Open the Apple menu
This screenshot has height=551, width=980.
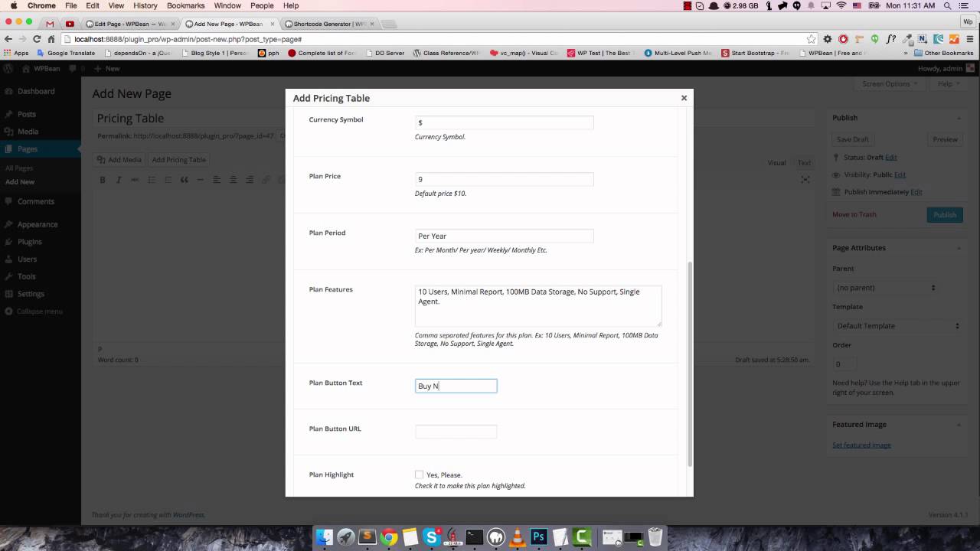[x=13, y=5]
